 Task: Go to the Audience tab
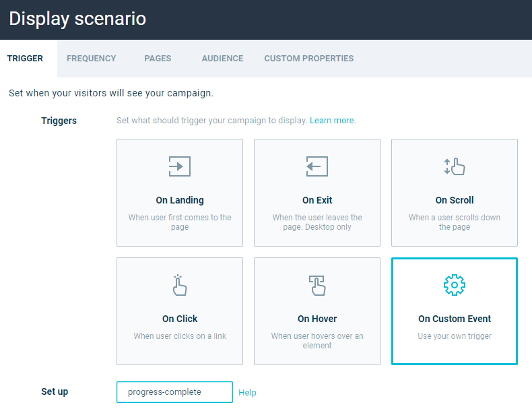222,59
